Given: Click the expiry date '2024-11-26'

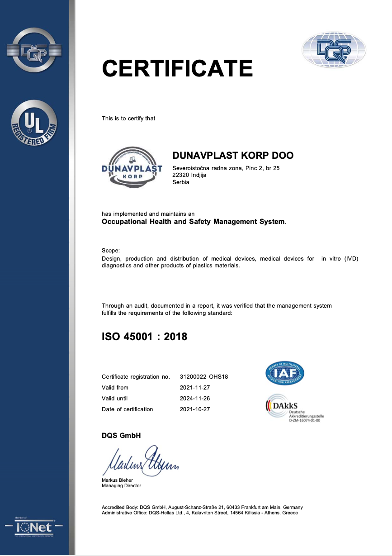Looking at the screenshot, I should click(195, 399).
